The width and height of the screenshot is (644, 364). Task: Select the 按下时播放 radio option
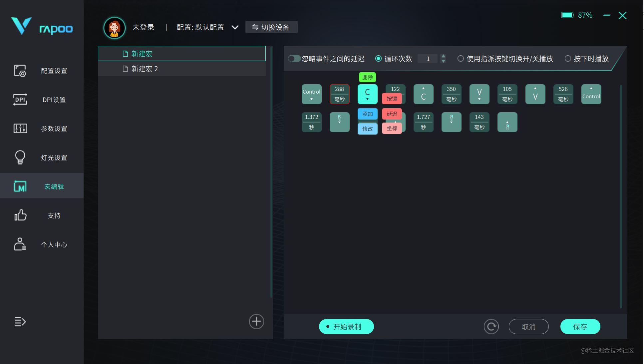click(567, 59)
